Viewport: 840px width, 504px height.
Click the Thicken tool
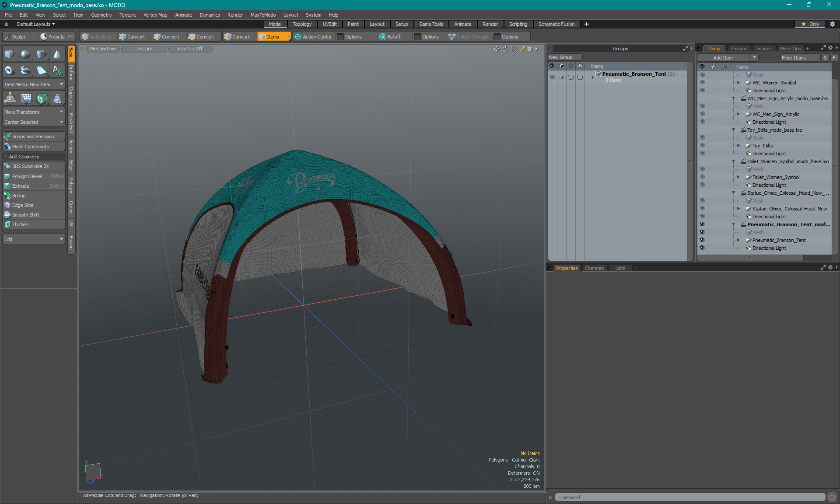tap(34, 224)
